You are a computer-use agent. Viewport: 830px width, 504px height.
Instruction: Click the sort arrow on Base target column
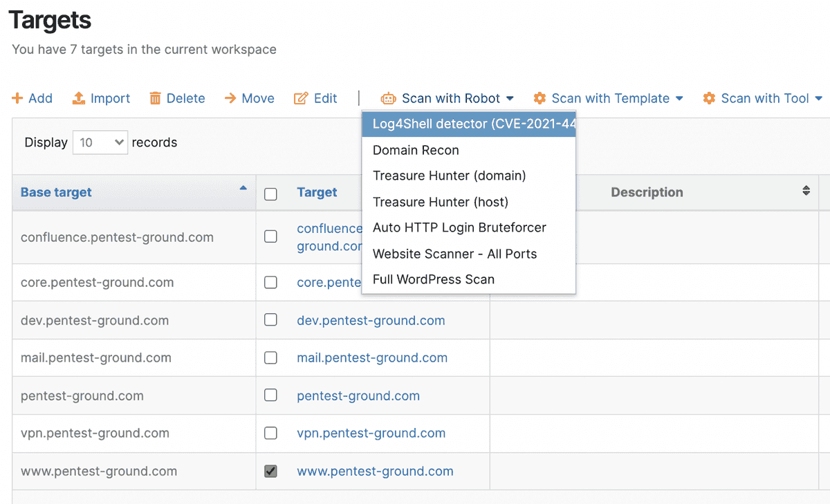tap(243, 187)
